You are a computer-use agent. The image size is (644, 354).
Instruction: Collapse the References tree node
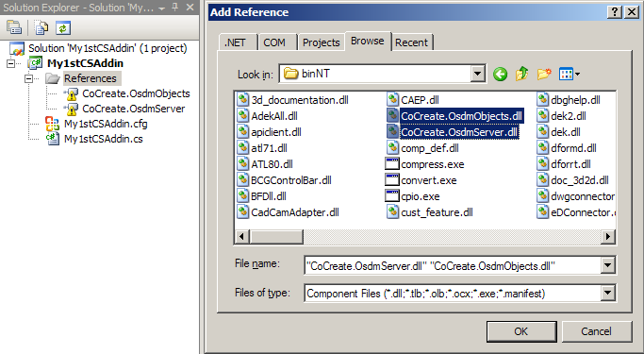[x=28, y=78]
